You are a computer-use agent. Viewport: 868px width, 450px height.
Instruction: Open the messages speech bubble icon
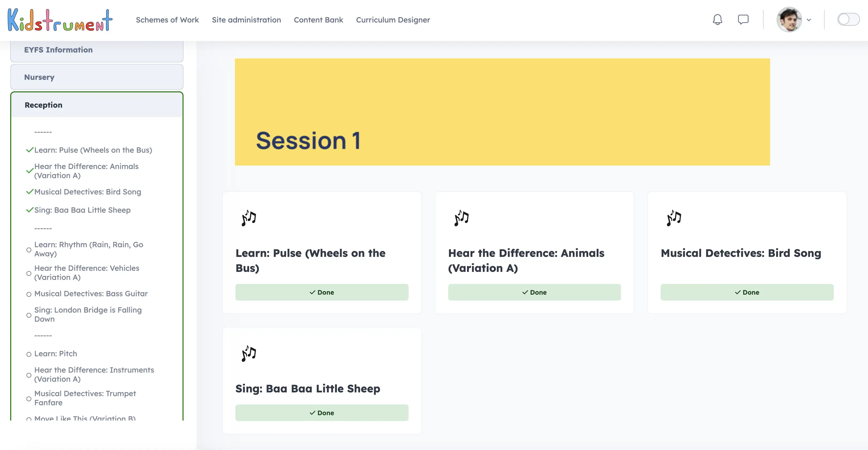(743, 20)
